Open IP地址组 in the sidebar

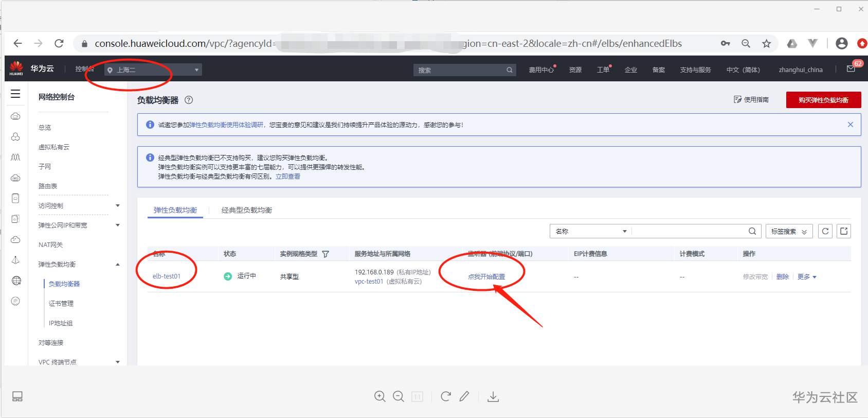[61, 323]
